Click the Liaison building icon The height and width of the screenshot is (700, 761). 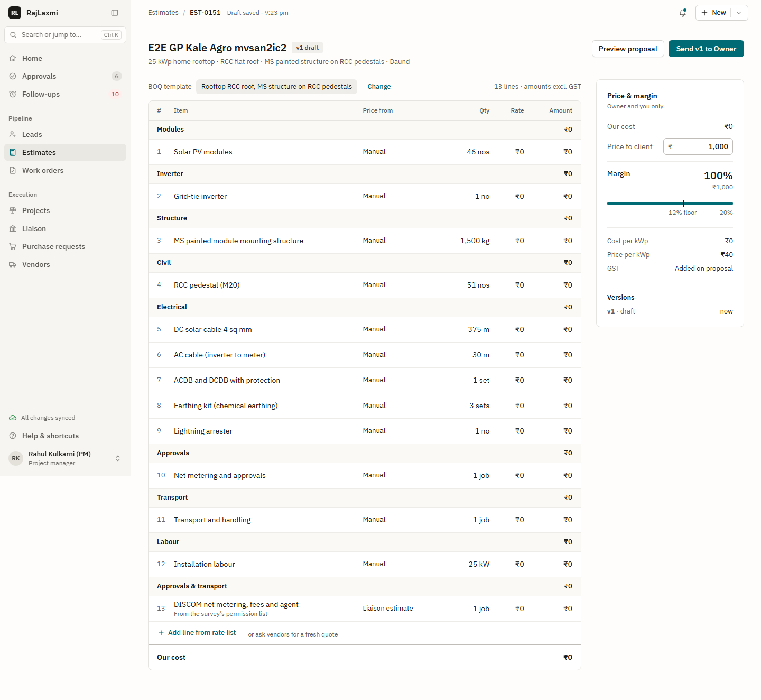click(13, 228)
